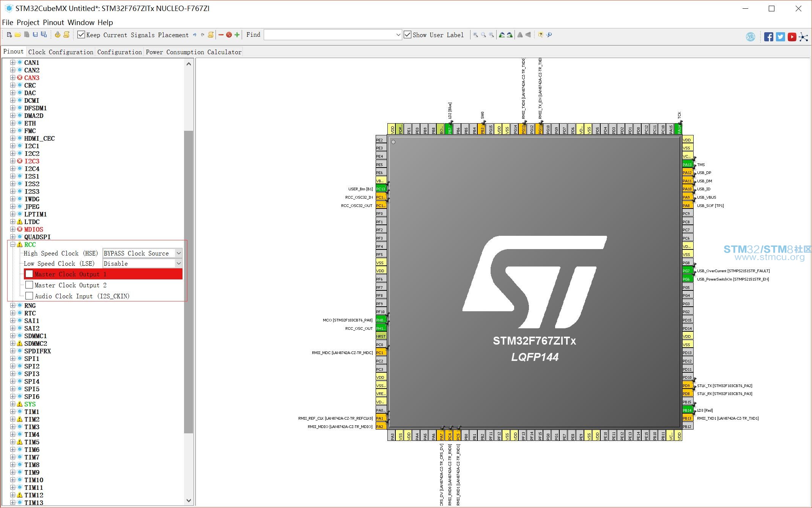
Task: Expand the SYS tree node
Action: coord(13,404)
